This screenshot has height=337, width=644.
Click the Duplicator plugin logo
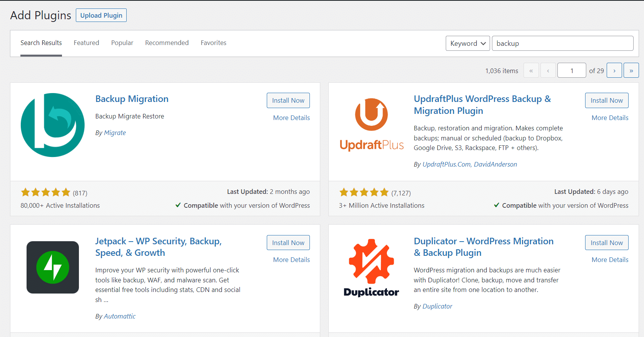pyautogui.click(x=371, y=268)
